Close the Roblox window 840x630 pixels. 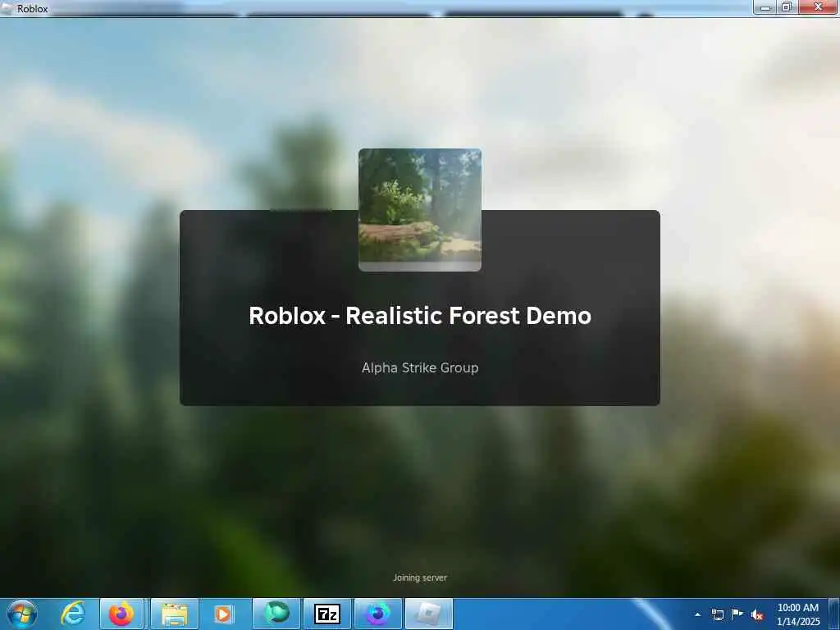coord(818,7)
